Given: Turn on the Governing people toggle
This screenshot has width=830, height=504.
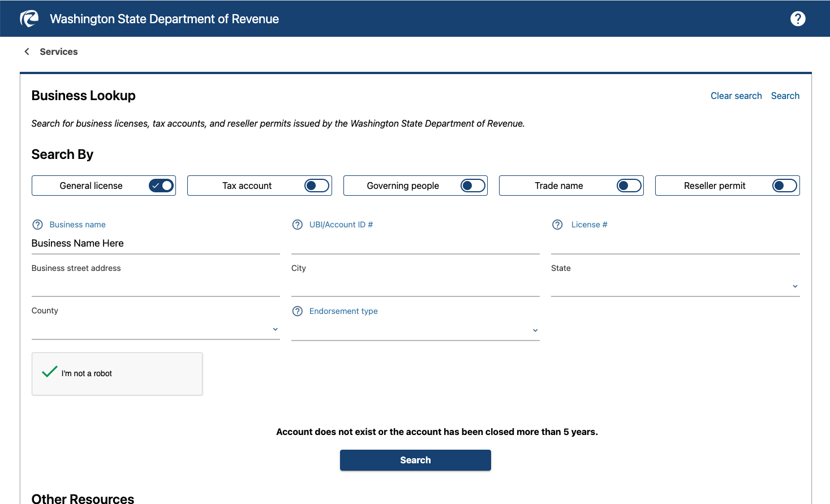Looking at the screenshot, I should point(472,185).
